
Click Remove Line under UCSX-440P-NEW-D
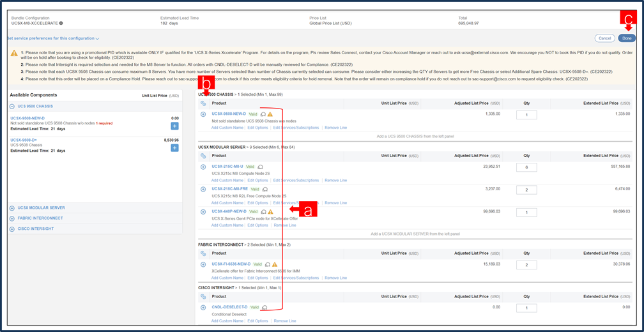click(285, 225)
